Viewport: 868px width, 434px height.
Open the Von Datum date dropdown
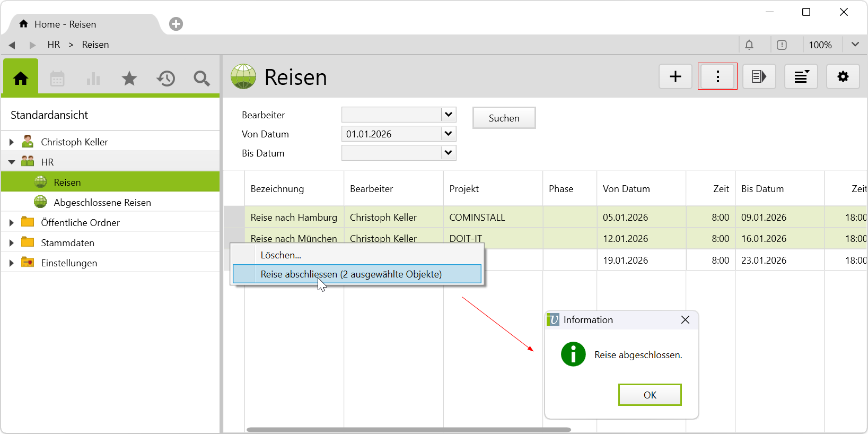[449, 134]
